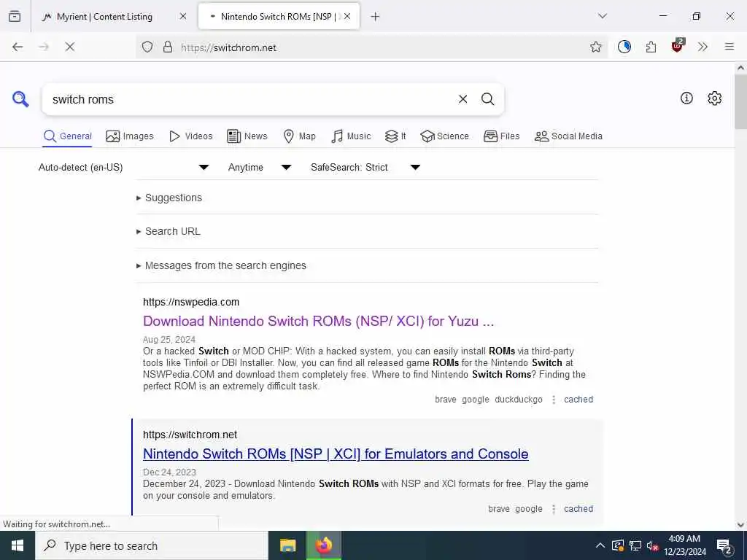Click https://nswpedia.com URL text
747x560 pixels.
click(x=191, y=302)
